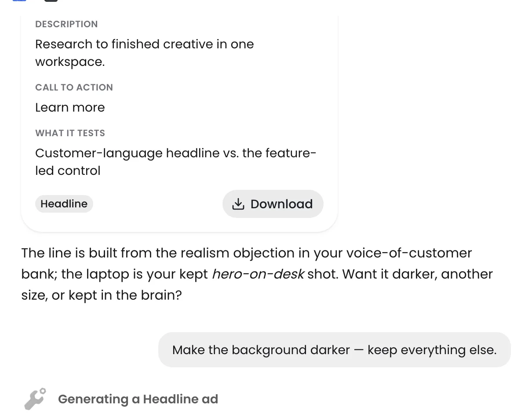Click the message "Make the background darker"
Image resolution: width=532 pixels, height=413 pixels.
(x=334, y=350)
